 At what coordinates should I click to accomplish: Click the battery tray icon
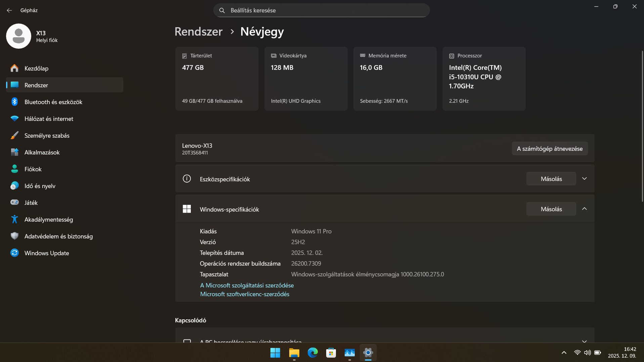pyautogui.click(x=597, y=353)
